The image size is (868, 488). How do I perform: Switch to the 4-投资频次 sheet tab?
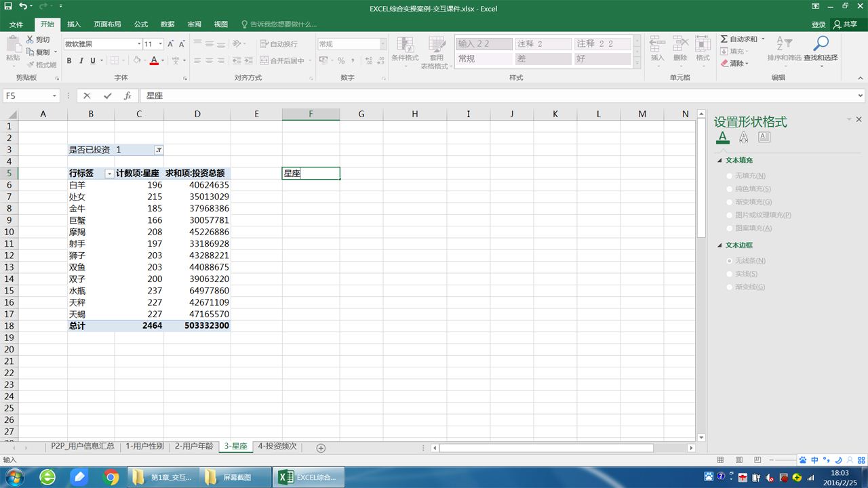coord(277,447)
